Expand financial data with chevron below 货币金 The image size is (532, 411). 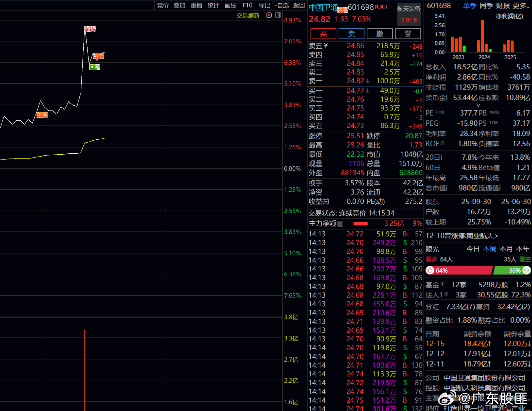point(478,105)
